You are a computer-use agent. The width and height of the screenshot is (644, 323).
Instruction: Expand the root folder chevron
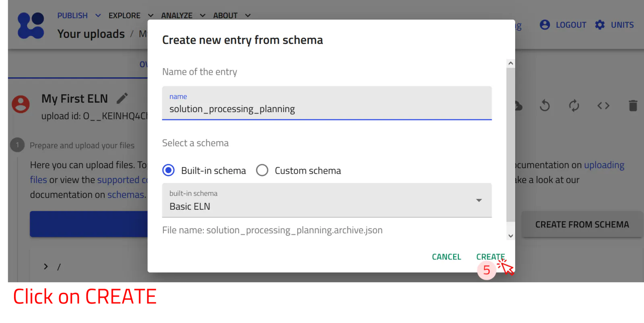[46, 266]
